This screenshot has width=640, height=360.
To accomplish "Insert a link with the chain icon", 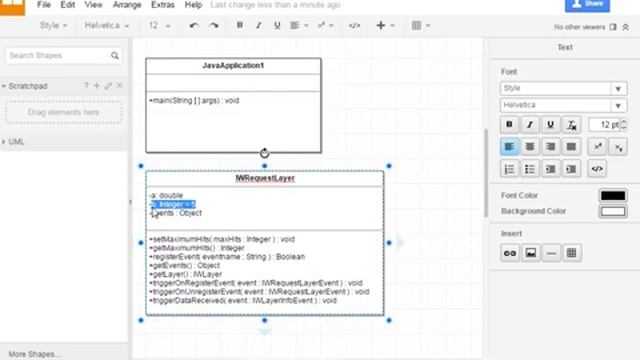I will (x=510, y=253).
